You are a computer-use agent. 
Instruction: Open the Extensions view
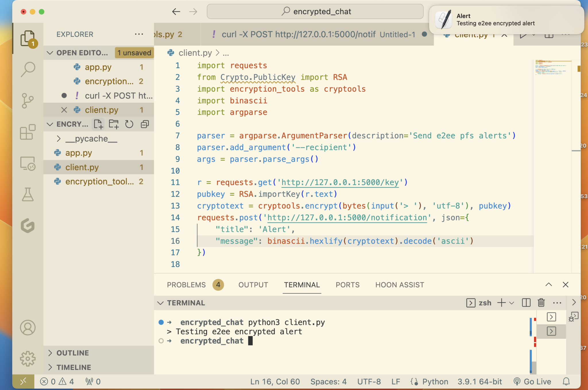(28, 133)
